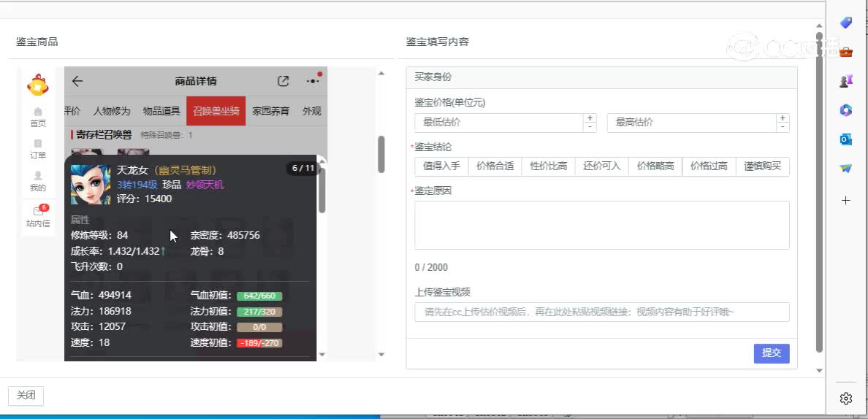Click the 特殊召唤兽: 1 label
The image size is (868, 419).
pyautogui.click(x=167, y=135)
